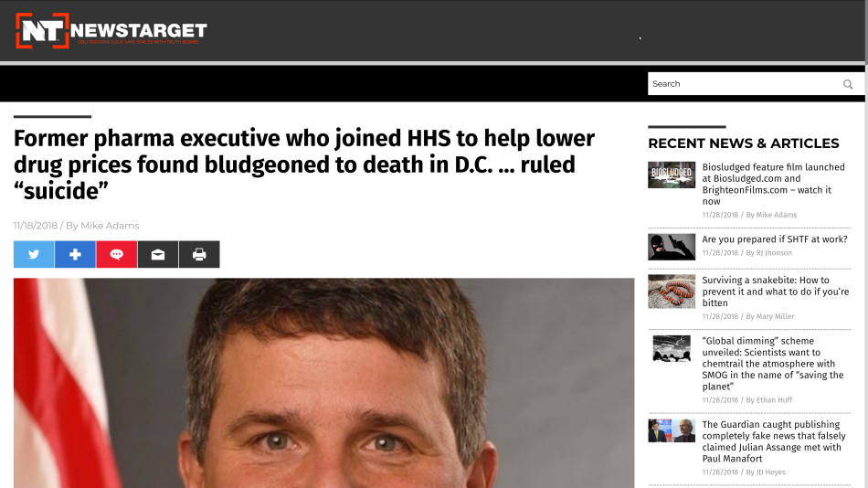Click the coral snake thumbnail image
Image resolution: width=868 pixels, height=488 pixels.
point(672,292)
